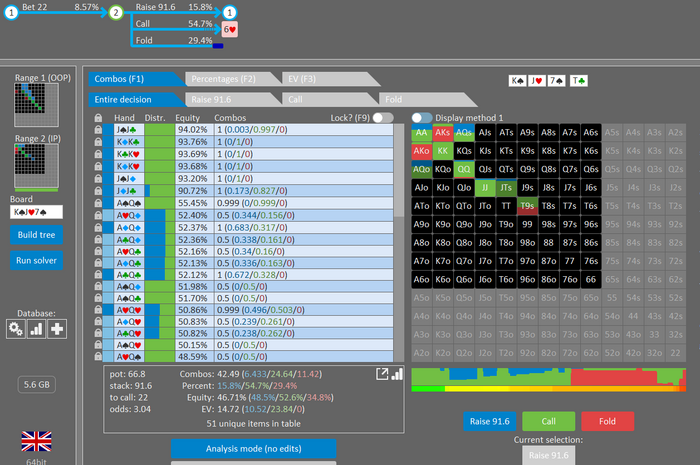The height and width of the screenshot is (465, 700).
Task: Toggle Display method 1 switch
Action: [x=422, y=118]
